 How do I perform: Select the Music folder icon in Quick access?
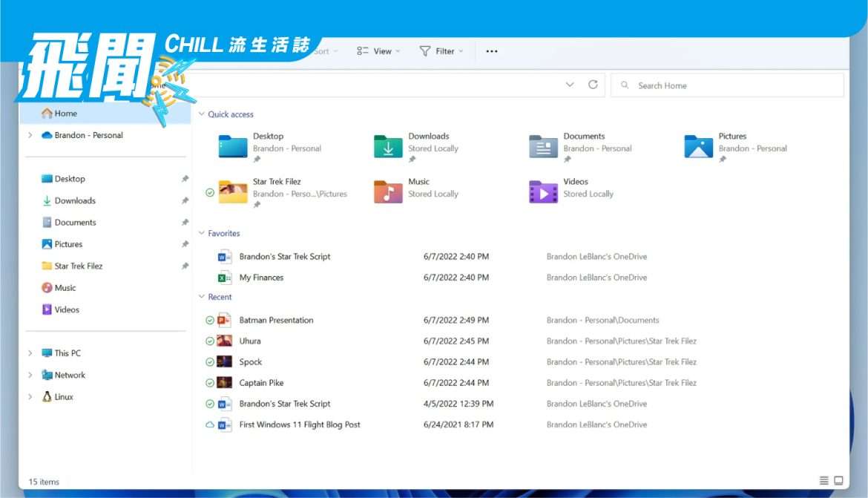pos(388,191)
